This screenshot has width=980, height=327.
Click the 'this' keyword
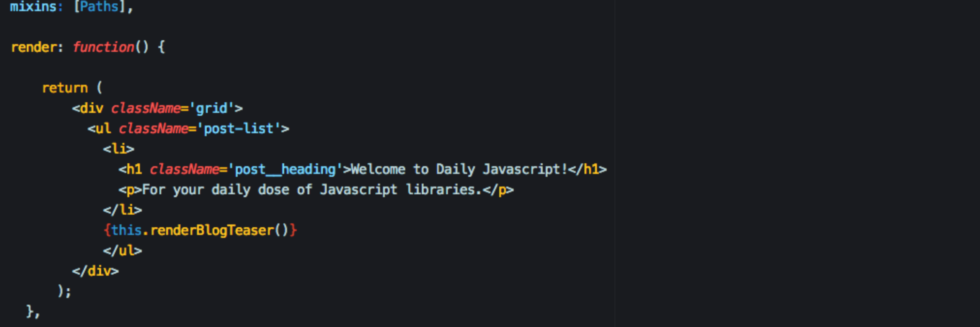pos(126,230)
